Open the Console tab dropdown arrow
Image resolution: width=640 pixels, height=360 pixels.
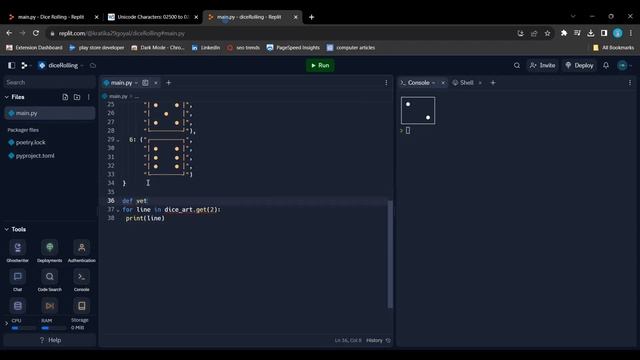[x=433, y=83]
